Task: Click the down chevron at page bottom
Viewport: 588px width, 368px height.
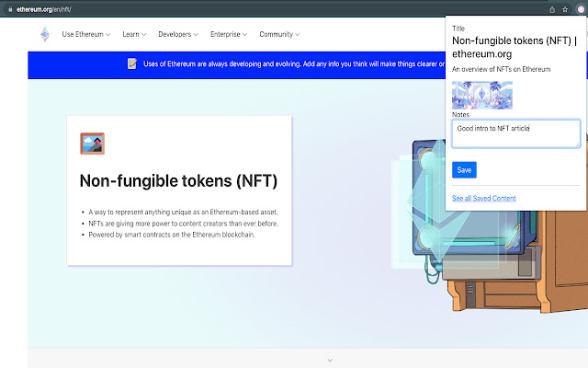Action: pyautogui.click(x=330, y=361)
